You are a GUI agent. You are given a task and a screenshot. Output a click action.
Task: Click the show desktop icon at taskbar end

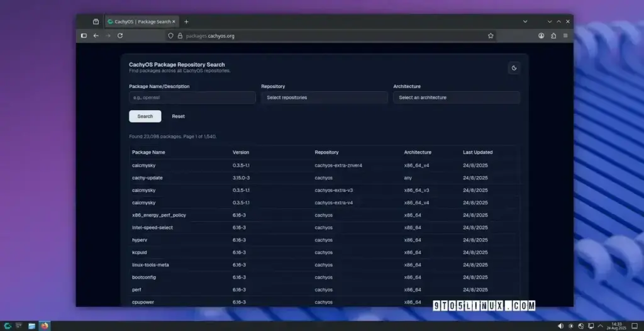point(635,326)
